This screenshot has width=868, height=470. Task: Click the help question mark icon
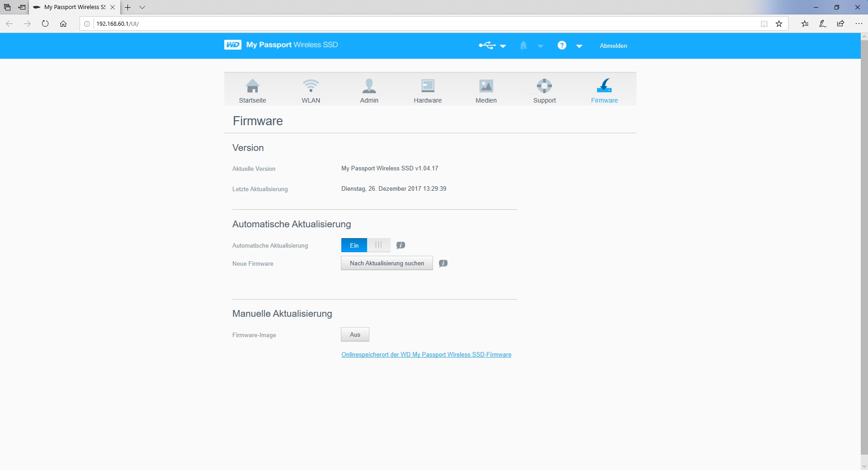(562, 45)
